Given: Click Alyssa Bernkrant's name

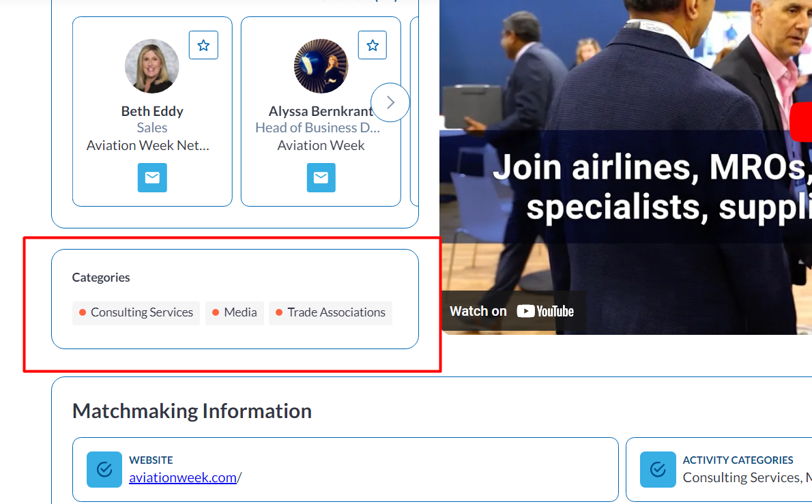Looking at the screenshot, I should click(319, 111).
